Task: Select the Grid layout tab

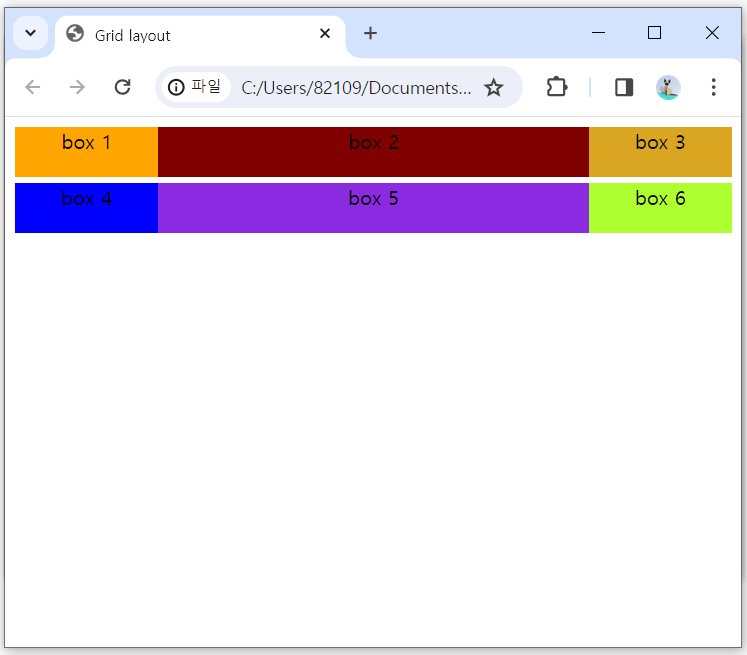Action: tap(200, 35)
